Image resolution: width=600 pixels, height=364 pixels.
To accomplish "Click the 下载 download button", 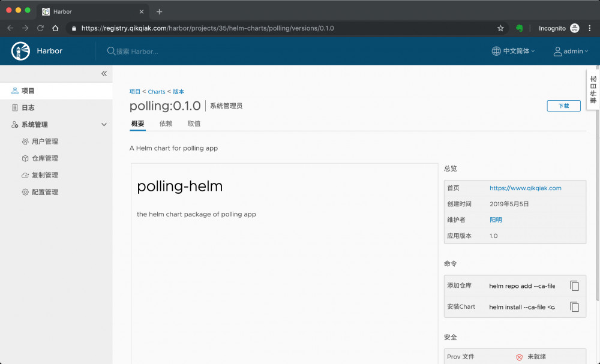I will point(563,106).
